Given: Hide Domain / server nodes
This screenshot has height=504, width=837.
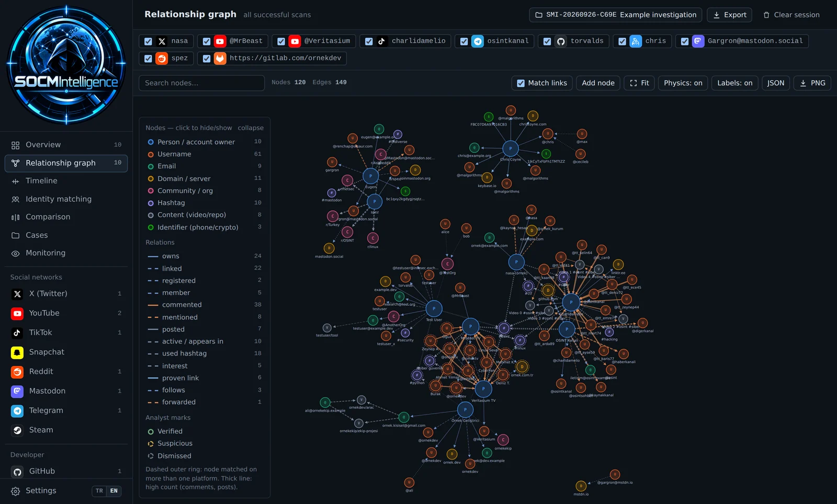Looking at the screenshot, I should point(205,179).
